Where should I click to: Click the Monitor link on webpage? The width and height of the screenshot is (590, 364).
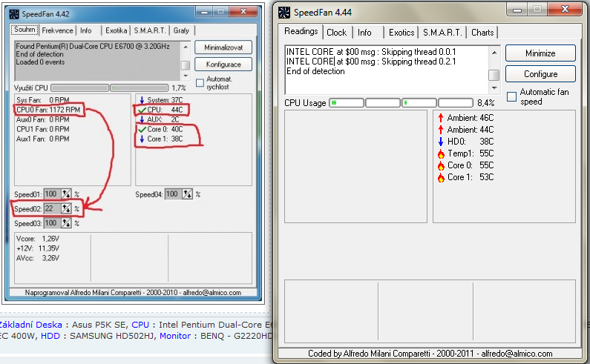[x=175, y=336]
